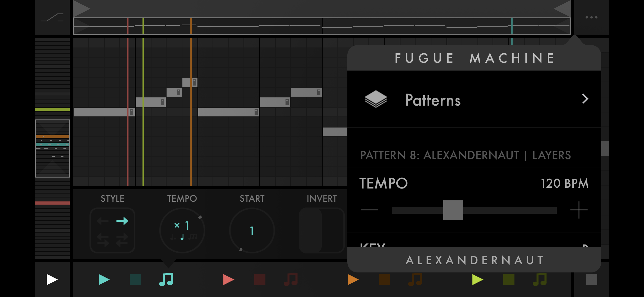This screenshot has width=644, height=297.
Task: Open teal playhead music note settings
Action: tap(166, 280)
